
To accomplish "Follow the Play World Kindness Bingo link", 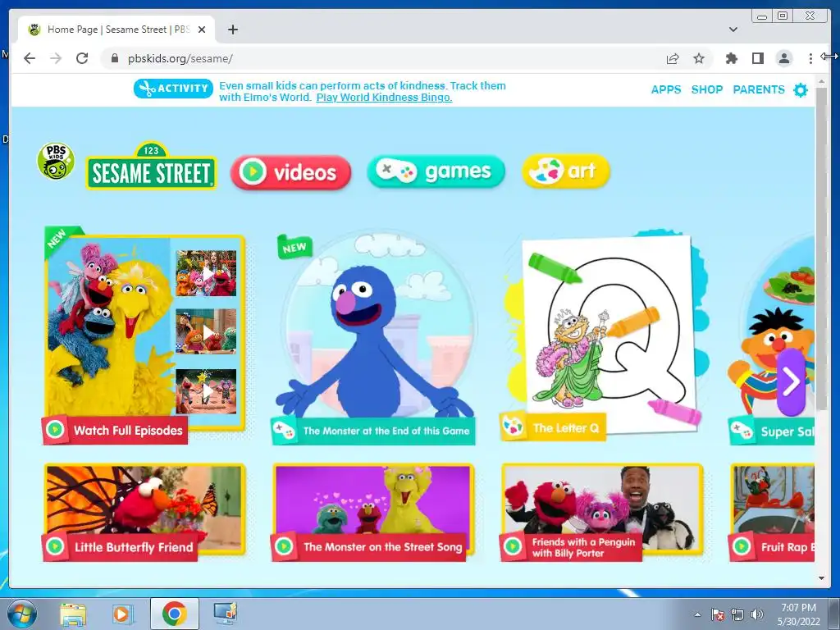I will click(x=384, y=98).
